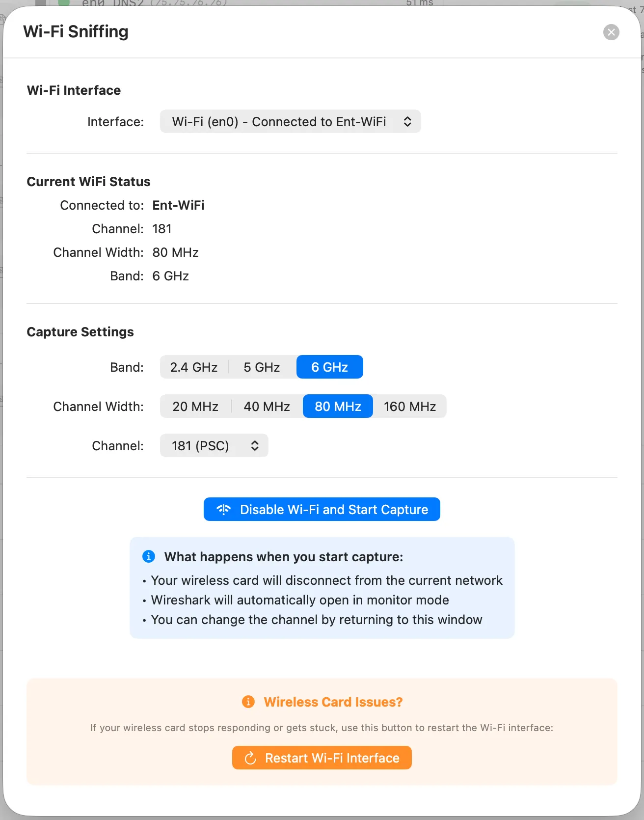Close the Wi-Fi Sniffing dialog

tap(611, 32)
